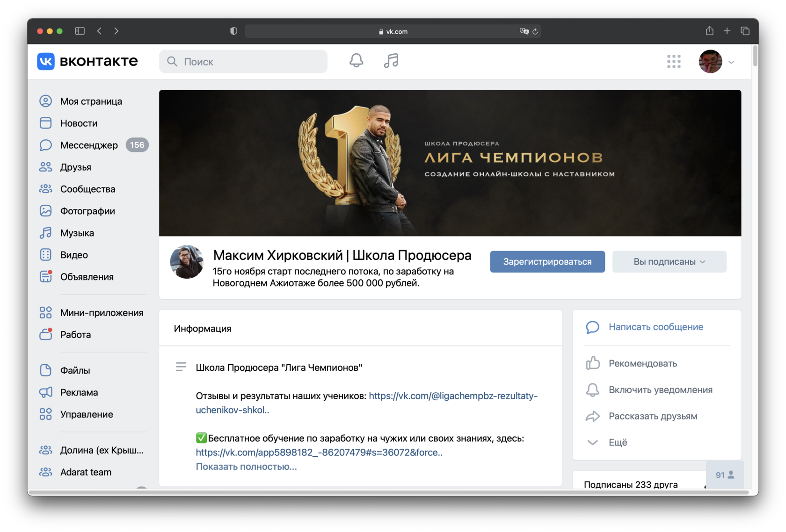
Task: Click the Фотографии sidebar icon
Action: (45, 211)
